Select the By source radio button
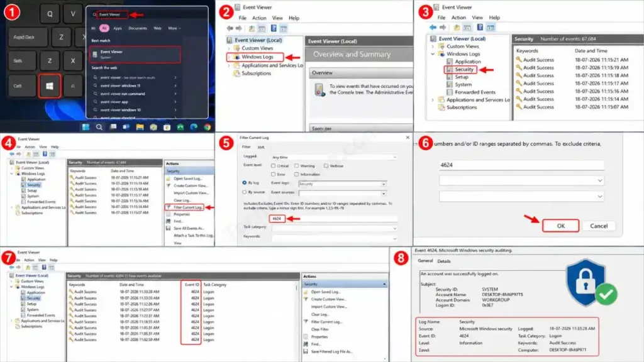 pyautogui.click(x=245, y=192)
